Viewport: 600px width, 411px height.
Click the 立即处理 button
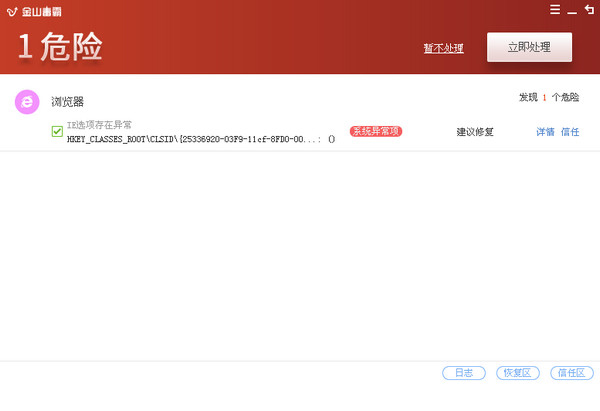click(529, 47)
